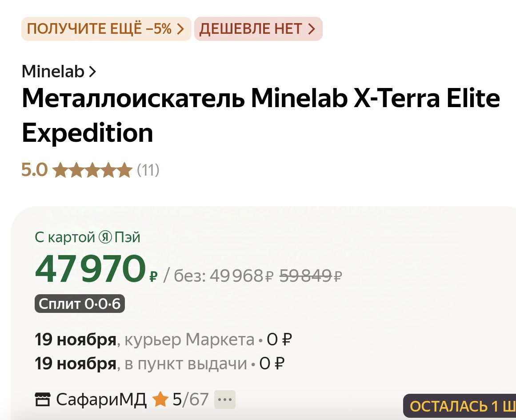Image resolution: width=516 pixels, height=420 pixels.
Task: Open the СафариМД seller name
Action: pyautogui.click(x=101, y=400)
